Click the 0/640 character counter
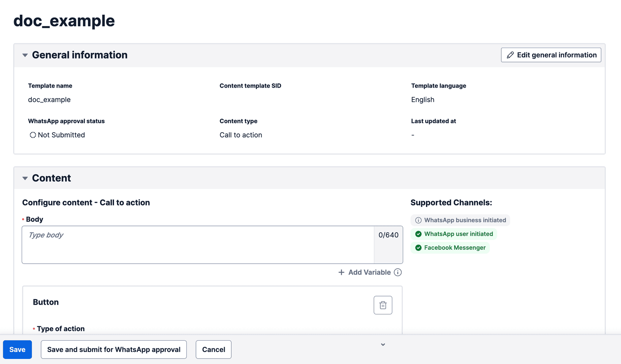Image resolution: width=621 pixels, height=364 pixels. point(388,235)
